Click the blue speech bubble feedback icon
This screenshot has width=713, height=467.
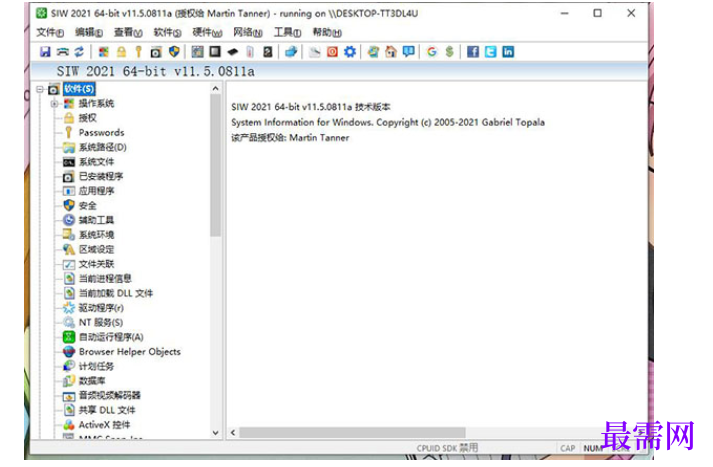coord(408,52)
